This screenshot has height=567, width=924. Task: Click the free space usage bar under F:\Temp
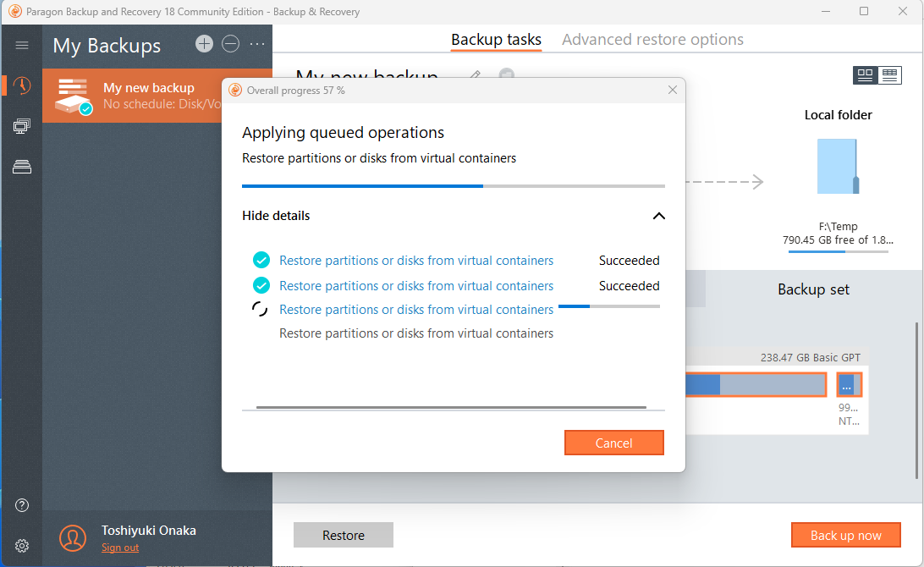(x=838, y=251)
